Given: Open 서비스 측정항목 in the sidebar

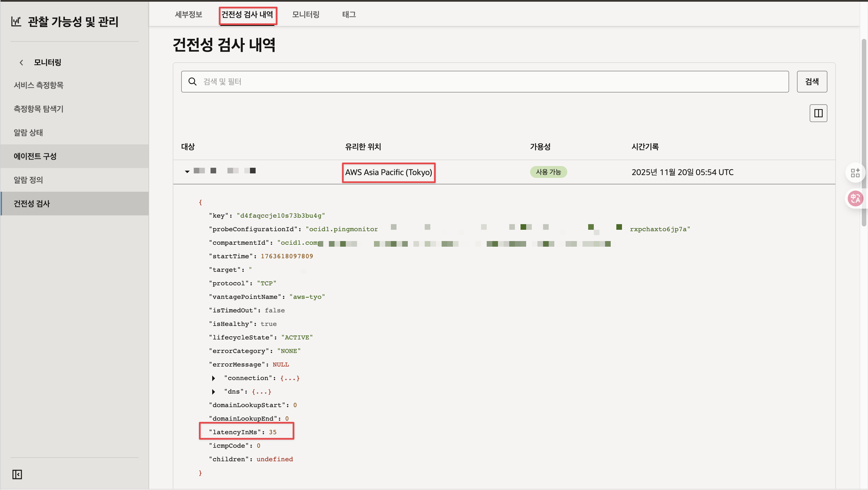Looking at the screenshot, I should (38, 85).
